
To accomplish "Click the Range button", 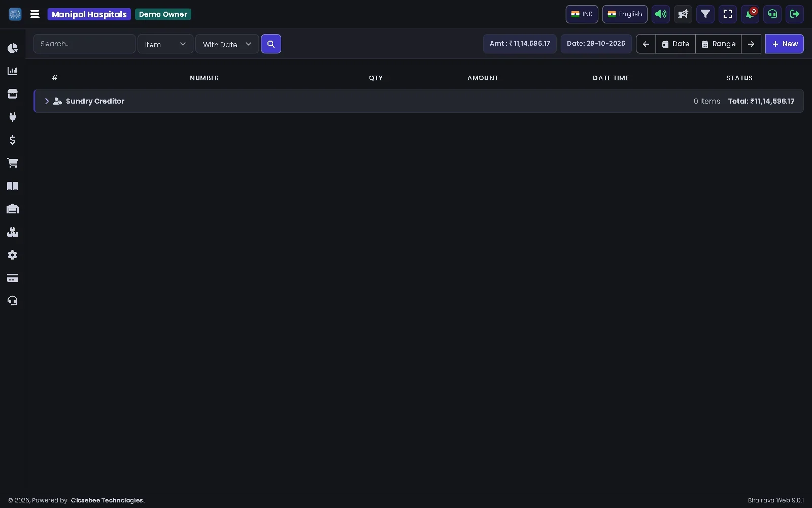I will [719, 44].
